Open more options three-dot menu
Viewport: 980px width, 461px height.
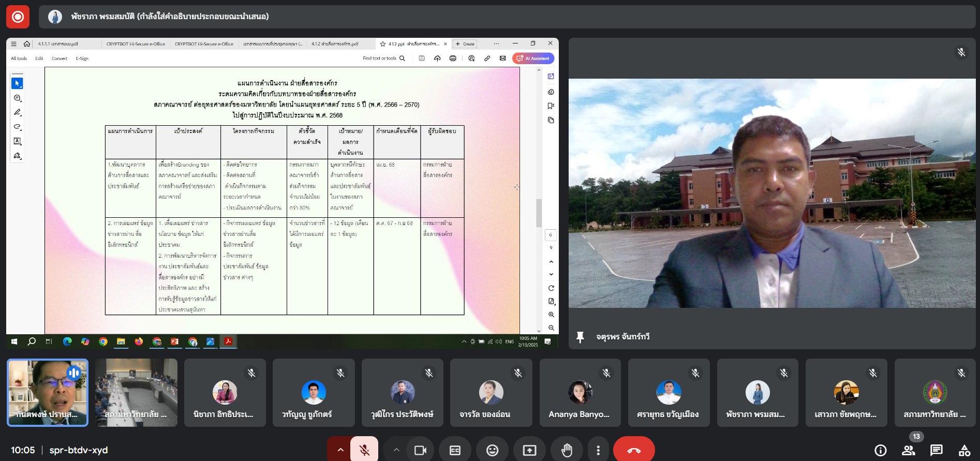tap(598, 450)
